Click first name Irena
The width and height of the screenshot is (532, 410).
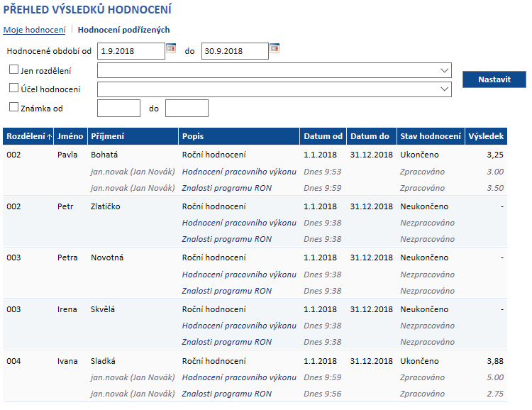[x=67, y=309]
